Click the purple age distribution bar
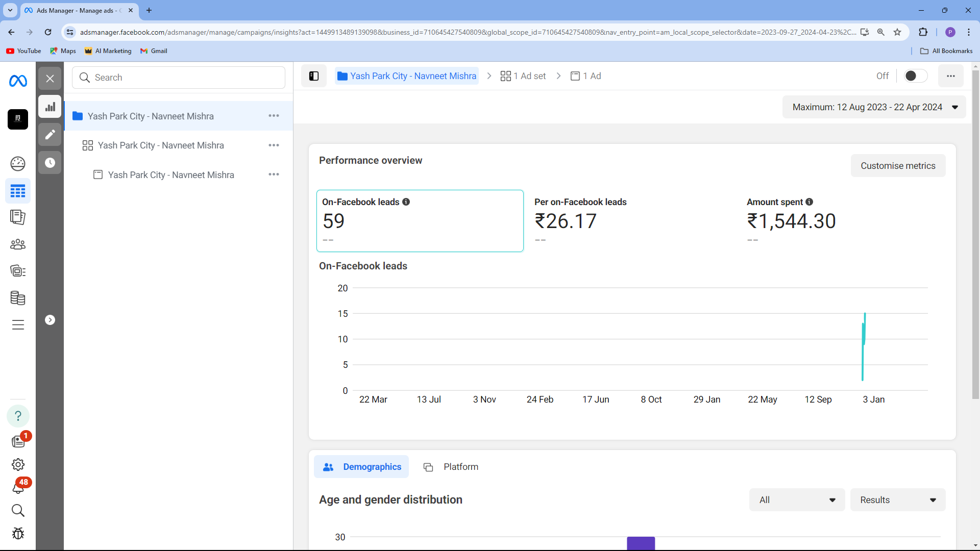 [641, 543]
